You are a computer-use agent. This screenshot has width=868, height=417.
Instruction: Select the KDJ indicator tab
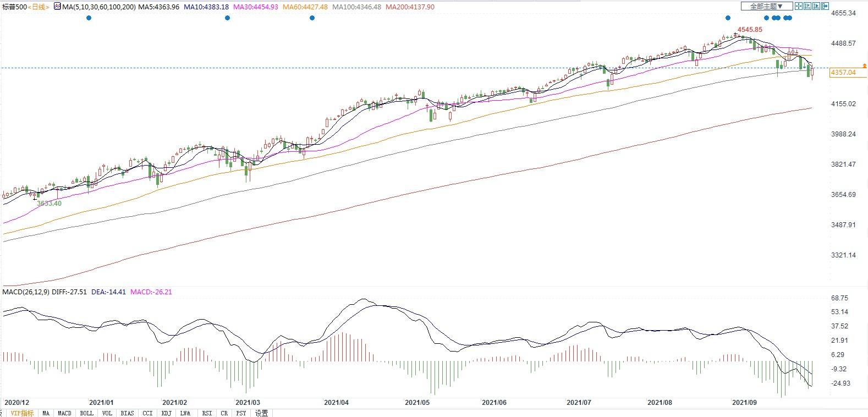(x=166, y=413)
